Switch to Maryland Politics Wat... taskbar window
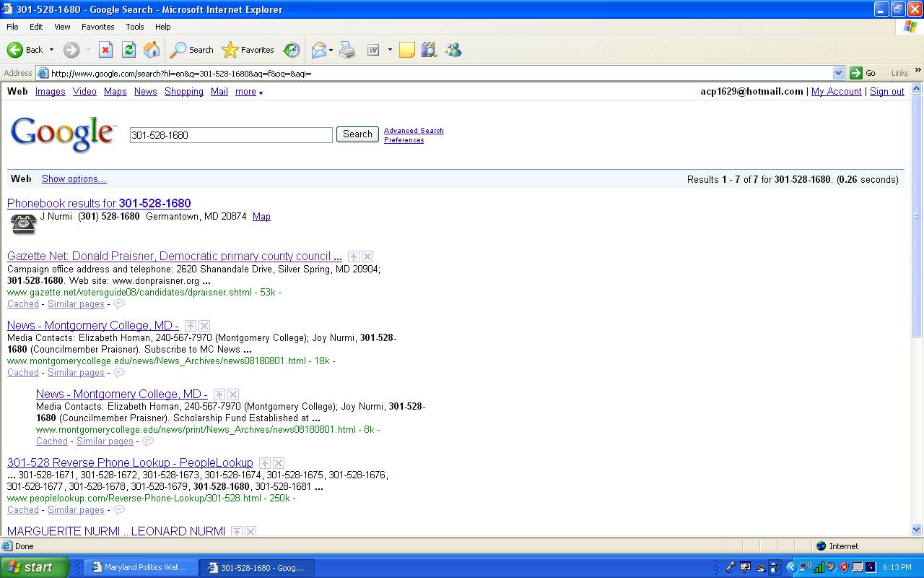 click(x=141, y=568)
